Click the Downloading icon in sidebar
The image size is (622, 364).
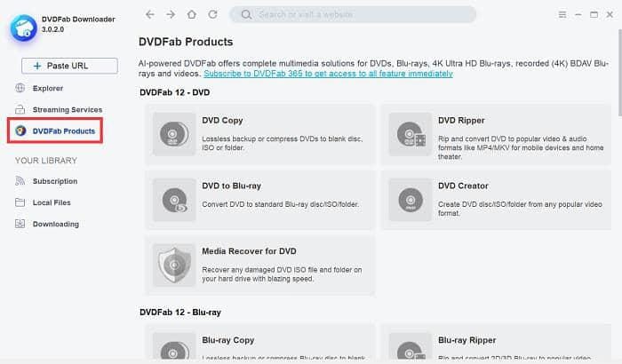point(20,224)
